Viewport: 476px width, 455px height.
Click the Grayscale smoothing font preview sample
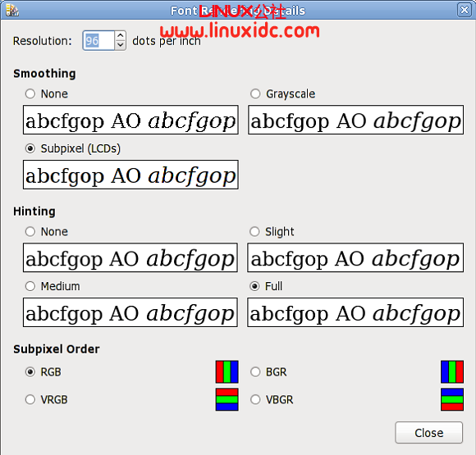[356, 120]
